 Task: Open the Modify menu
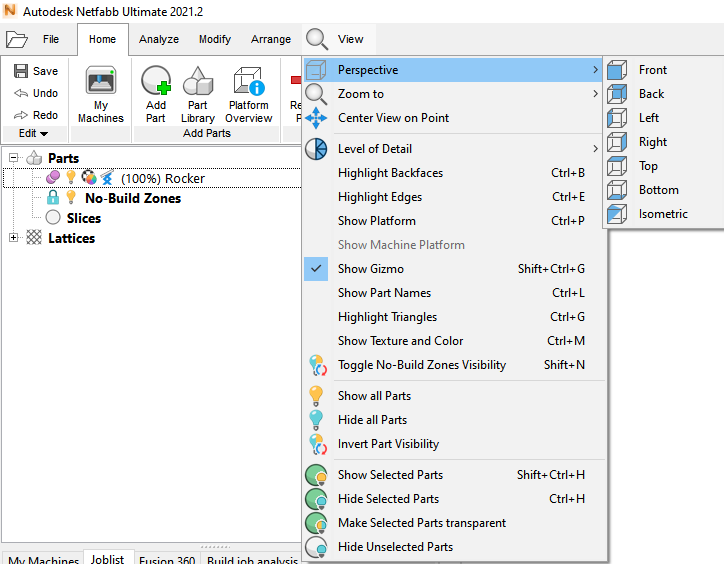(215, 39)
